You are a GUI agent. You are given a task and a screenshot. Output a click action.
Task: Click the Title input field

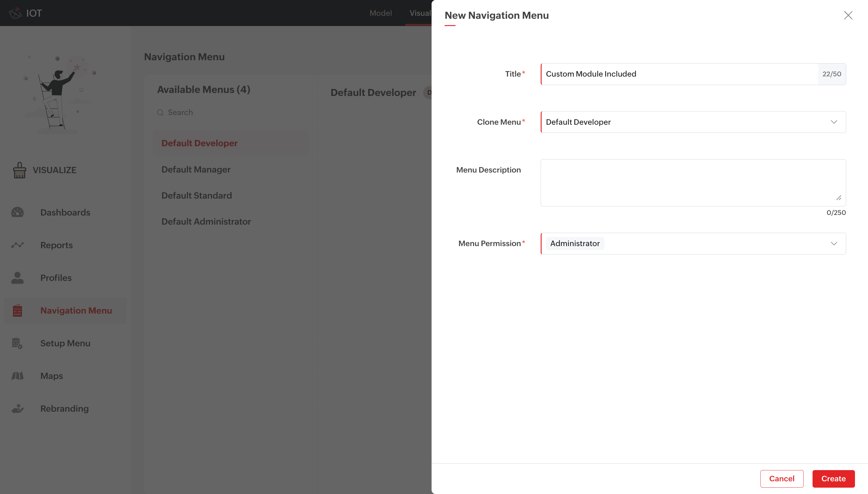point(679,74)
